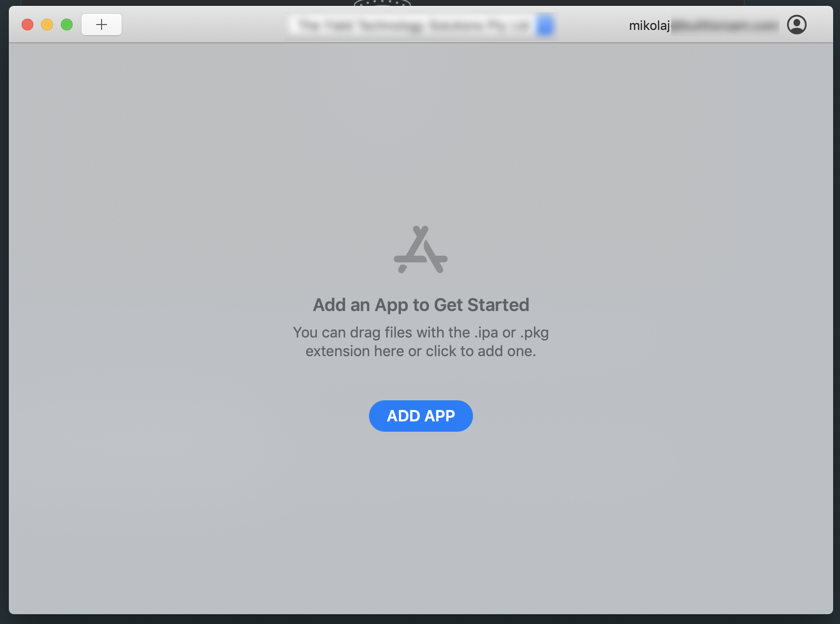Minimize the window with the yellow button

pos(47,25)
